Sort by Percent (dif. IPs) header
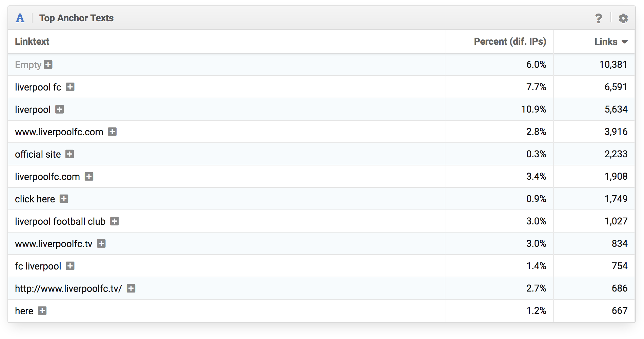This screenshot has width=644, height=339. coord(510,42)
